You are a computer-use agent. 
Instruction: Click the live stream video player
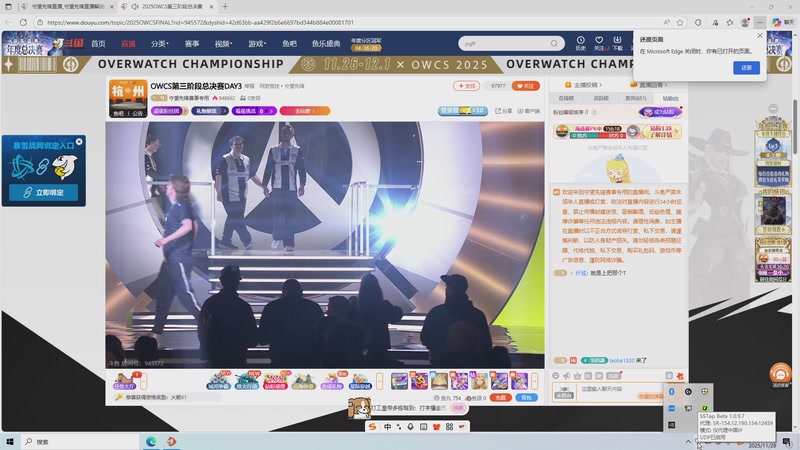pos(324,244)
